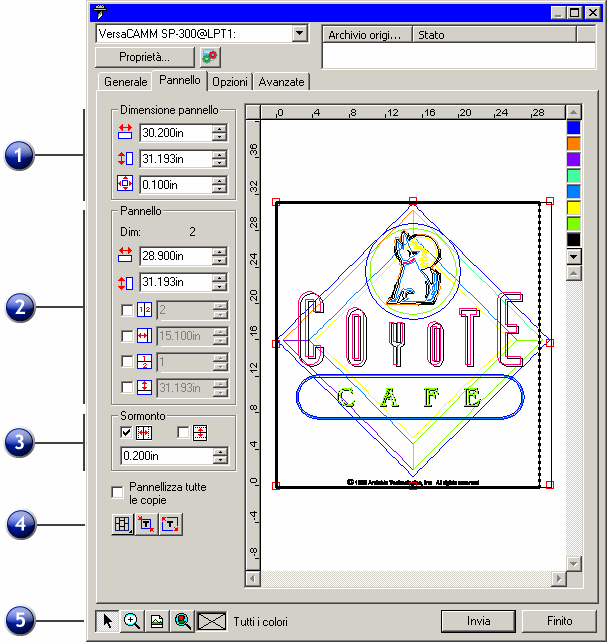Click the Stato column header
The height and width of the screenshot is (642, 607).
[494, 35]
